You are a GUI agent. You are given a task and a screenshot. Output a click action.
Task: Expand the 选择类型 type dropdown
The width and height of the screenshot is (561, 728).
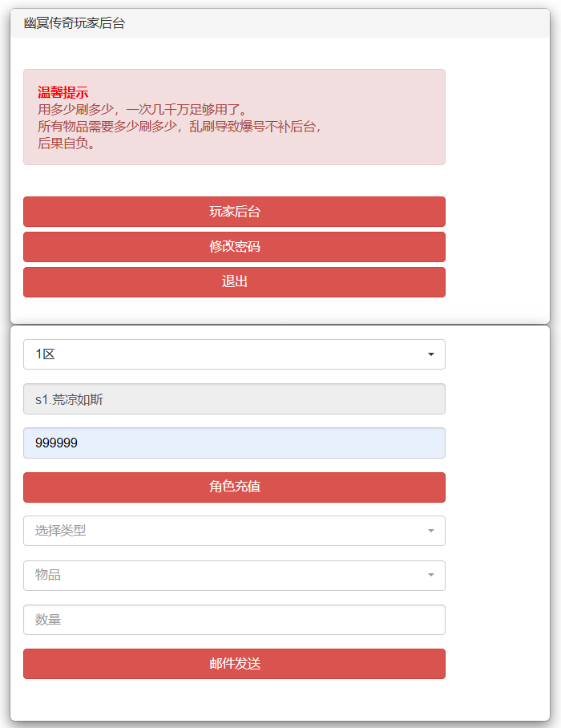[x=234, y=531]
